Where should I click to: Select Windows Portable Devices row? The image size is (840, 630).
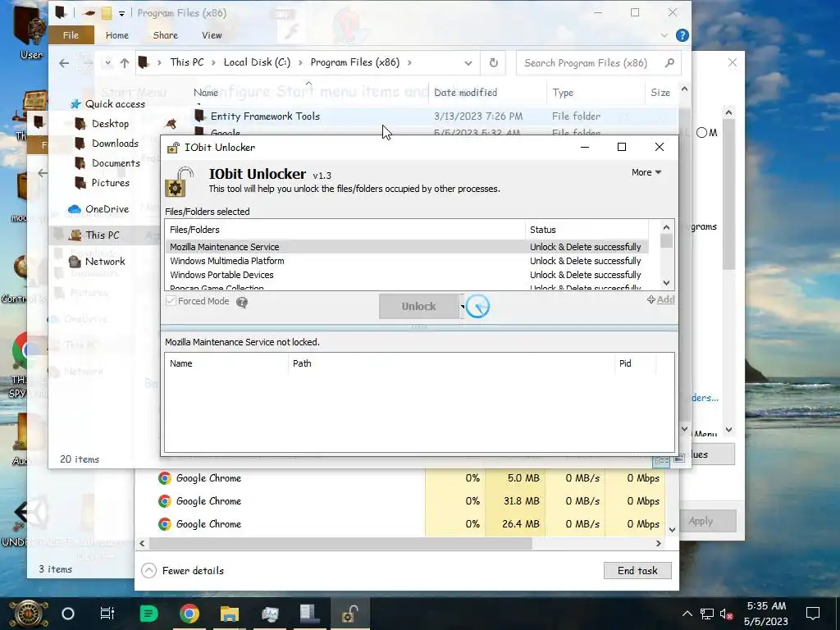(407, 275)
